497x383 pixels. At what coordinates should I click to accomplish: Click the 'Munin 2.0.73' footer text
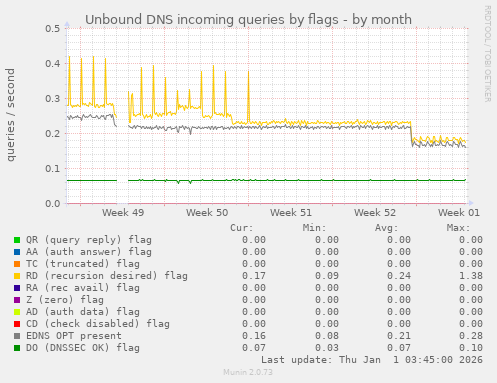248,372
